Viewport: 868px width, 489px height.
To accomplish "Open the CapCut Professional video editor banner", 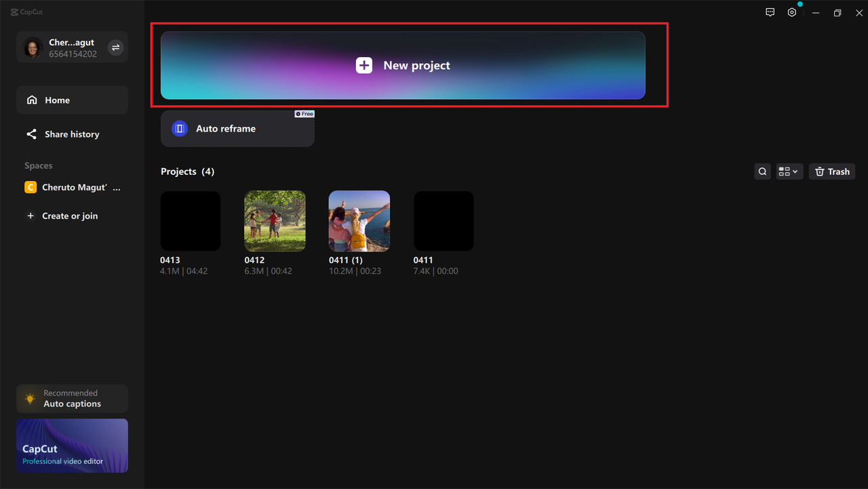I will (71, 446).
